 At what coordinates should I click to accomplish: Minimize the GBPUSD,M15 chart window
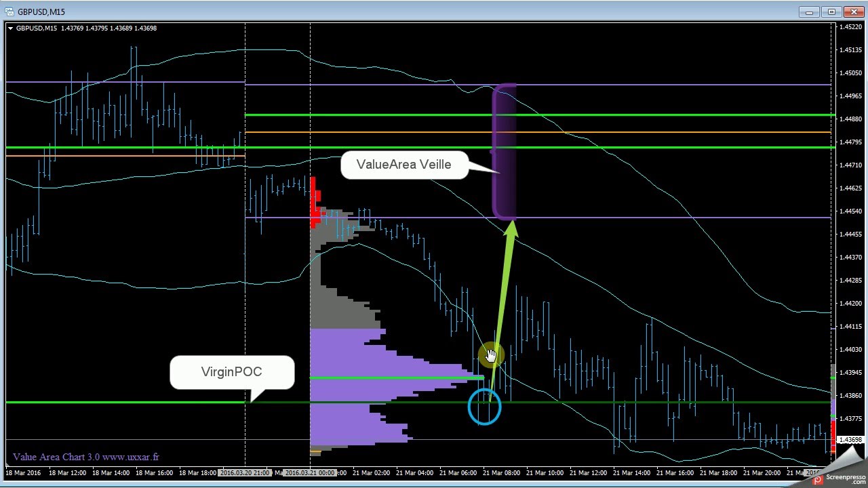pyautogui.click(x=809, y=12)
